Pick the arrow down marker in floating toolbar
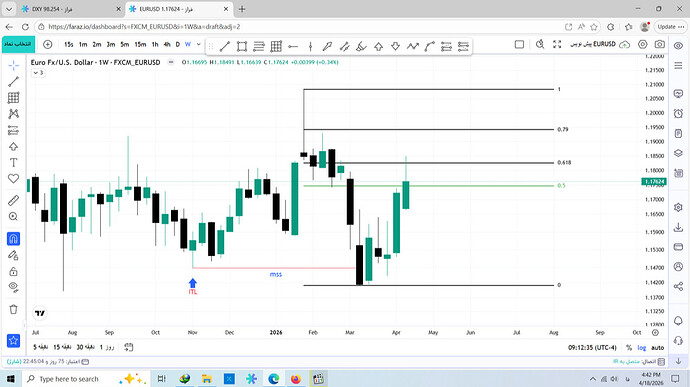690x387 pixels. [395, 46]
